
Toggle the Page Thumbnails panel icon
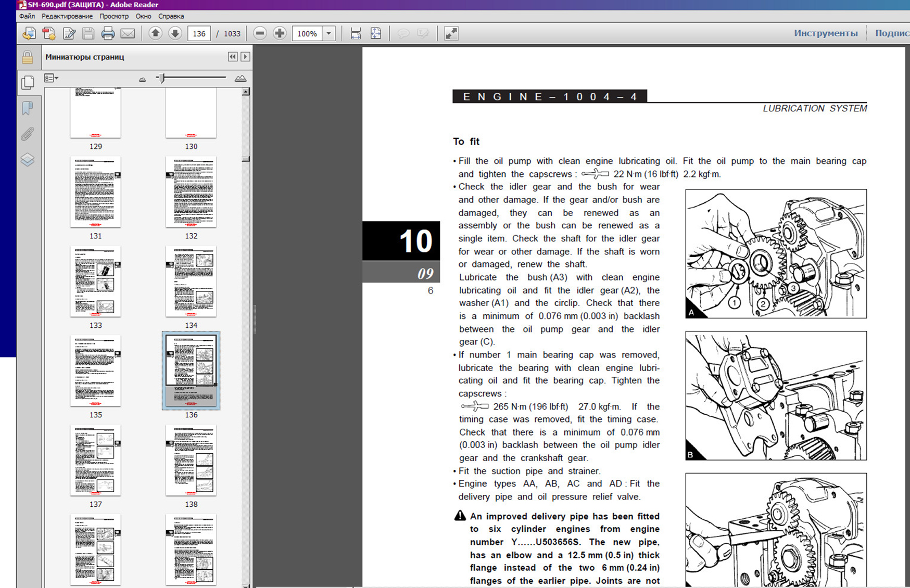(x=28, y=82)
